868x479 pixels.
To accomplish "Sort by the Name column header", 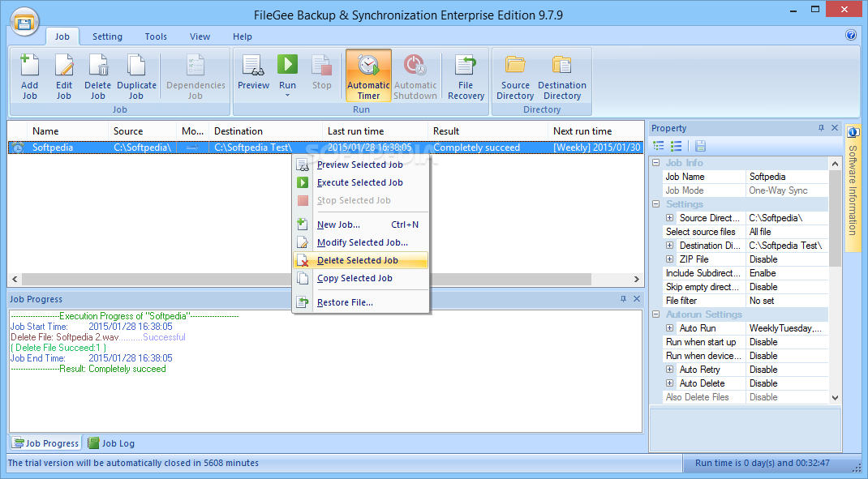I will (x=67, y=131).
